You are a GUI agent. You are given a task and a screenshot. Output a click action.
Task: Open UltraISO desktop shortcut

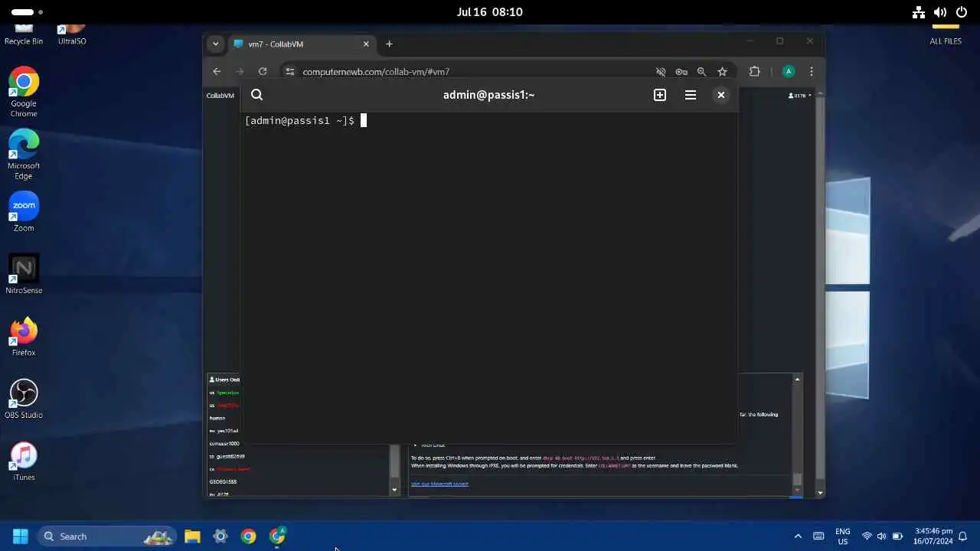[72, 34]
